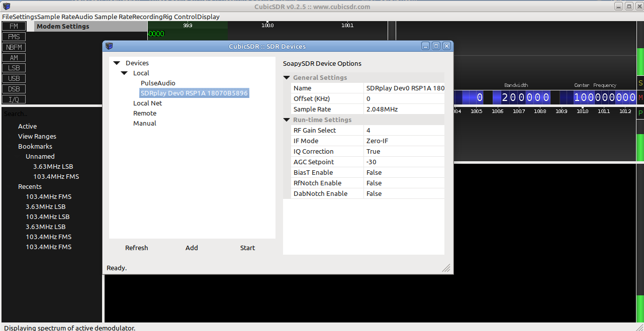Toggle the IQ Correction True value
644x331 pixels.
404,151
